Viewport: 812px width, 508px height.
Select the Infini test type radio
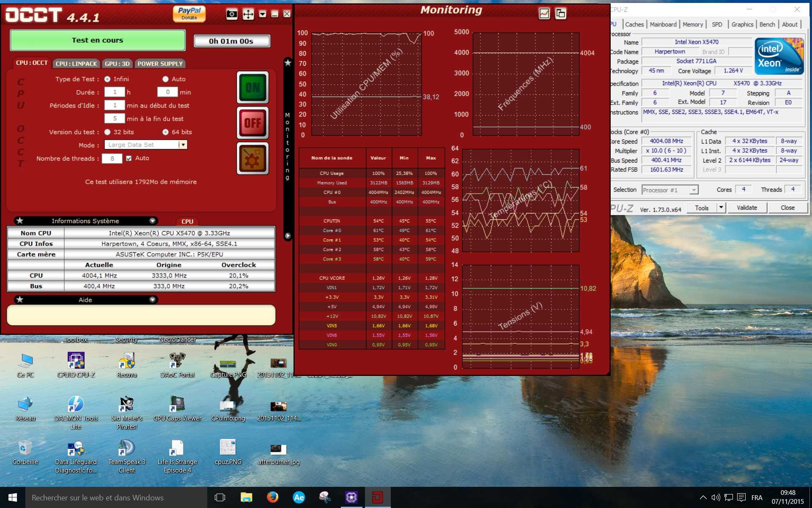(x=107, y=79)
